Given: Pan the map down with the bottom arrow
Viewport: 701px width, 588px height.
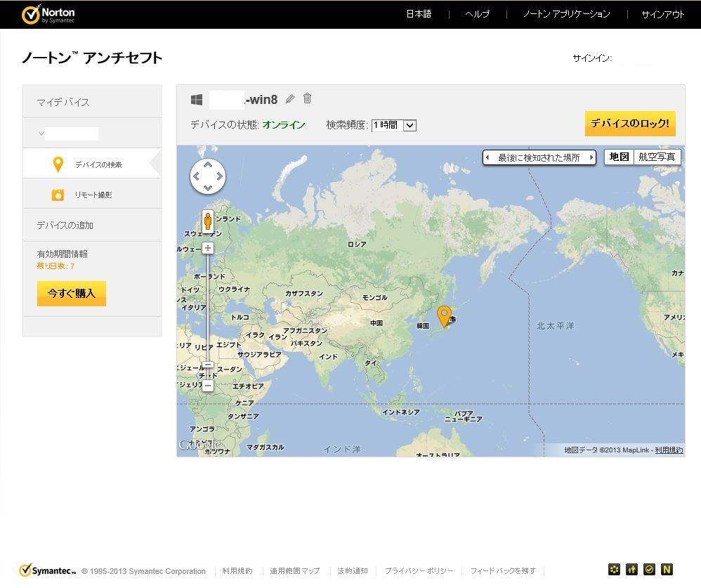Looking at the screenshot, I should pos(208,188).
